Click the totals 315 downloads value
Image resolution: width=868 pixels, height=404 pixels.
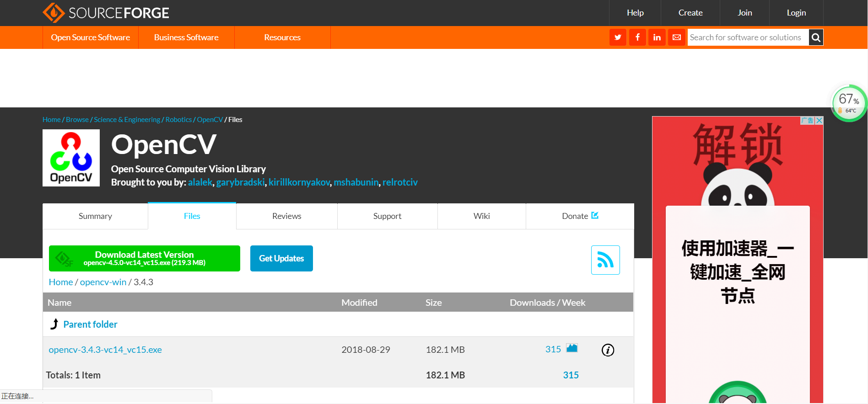pos(571,375)
